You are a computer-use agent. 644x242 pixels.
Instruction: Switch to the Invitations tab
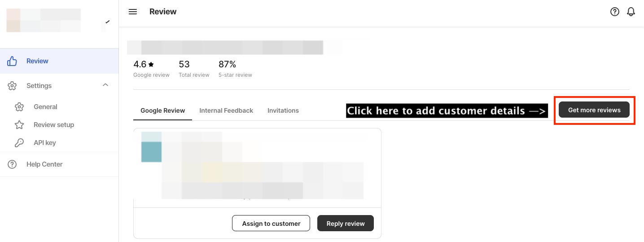[x=283, y=110]
